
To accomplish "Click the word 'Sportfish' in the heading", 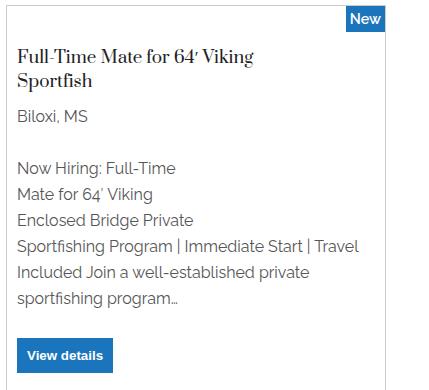I will (x=55, y=81).
